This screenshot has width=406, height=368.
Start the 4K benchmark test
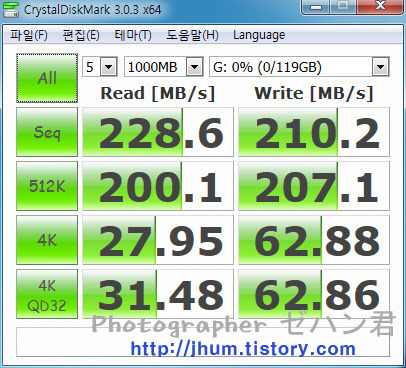point(47,240)
